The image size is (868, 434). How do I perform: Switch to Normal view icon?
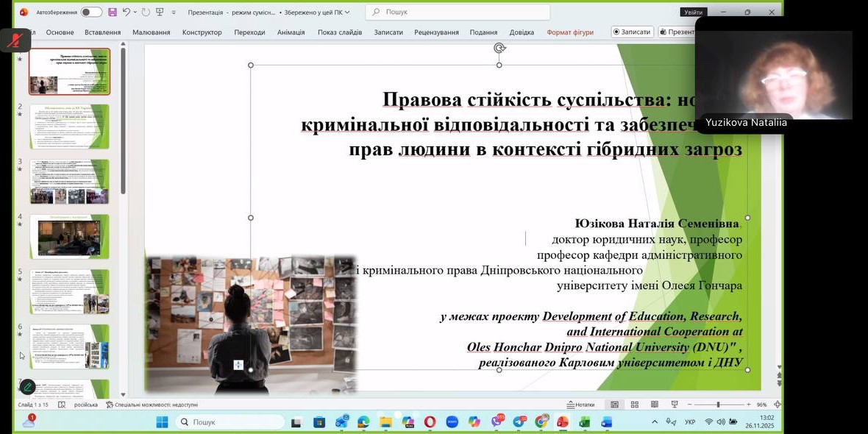[x=615, y=405]
